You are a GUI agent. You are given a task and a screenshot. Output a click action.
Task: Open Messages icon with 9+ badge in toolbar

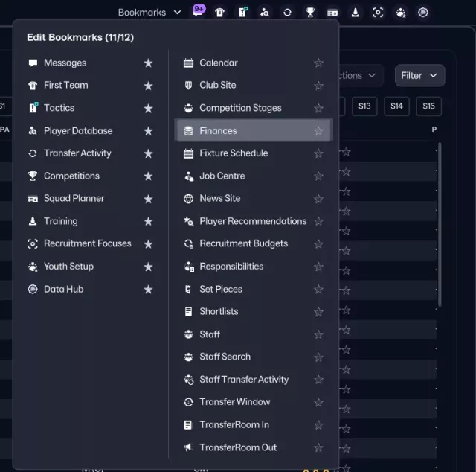[199, 12]
